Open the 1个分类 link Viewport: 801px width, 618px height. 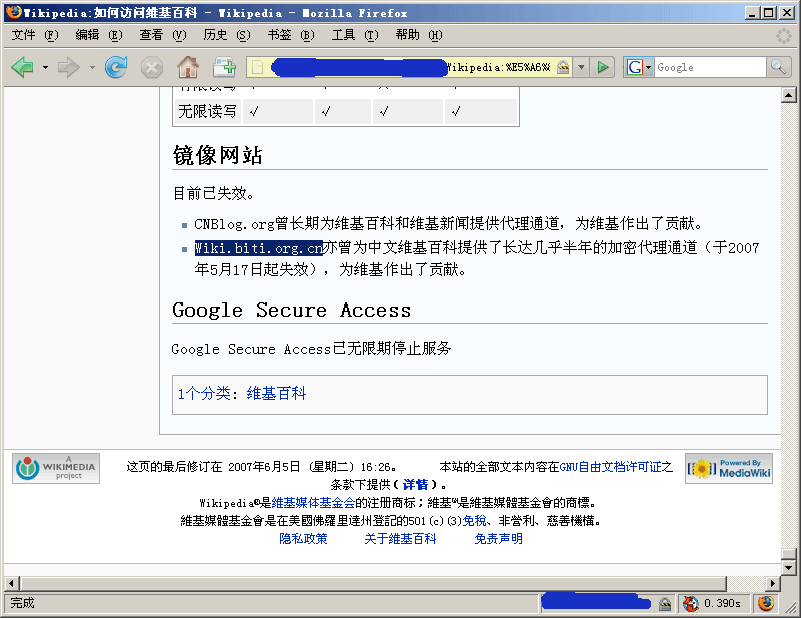(204, 394)
